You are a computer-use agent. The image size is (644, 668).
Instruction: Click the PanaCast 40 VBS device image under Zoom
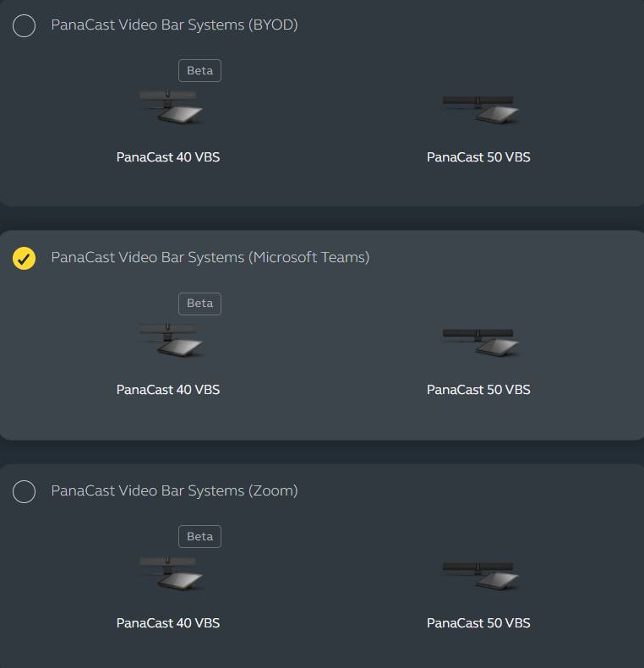[172, 573]
